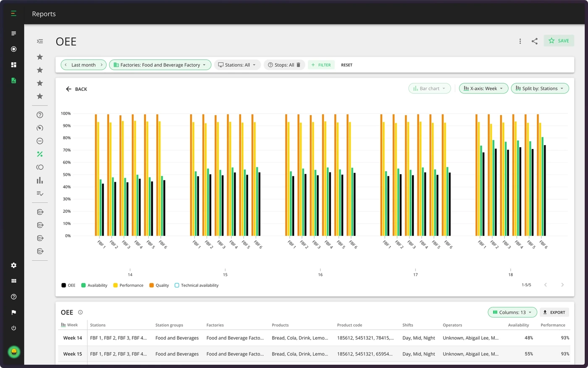Expand the reports side panel icon

(x=40, y=41)
